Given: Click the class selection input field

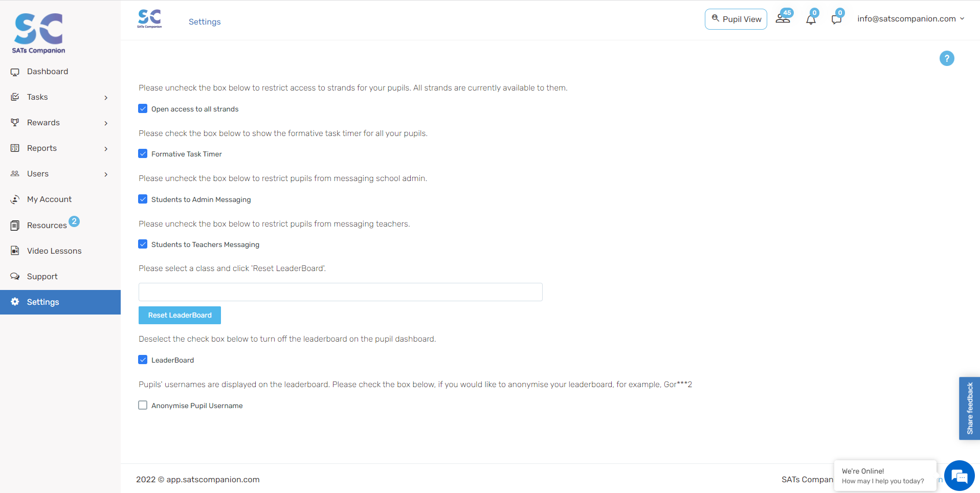Looking at the screenshot, I should click(341, 292).
